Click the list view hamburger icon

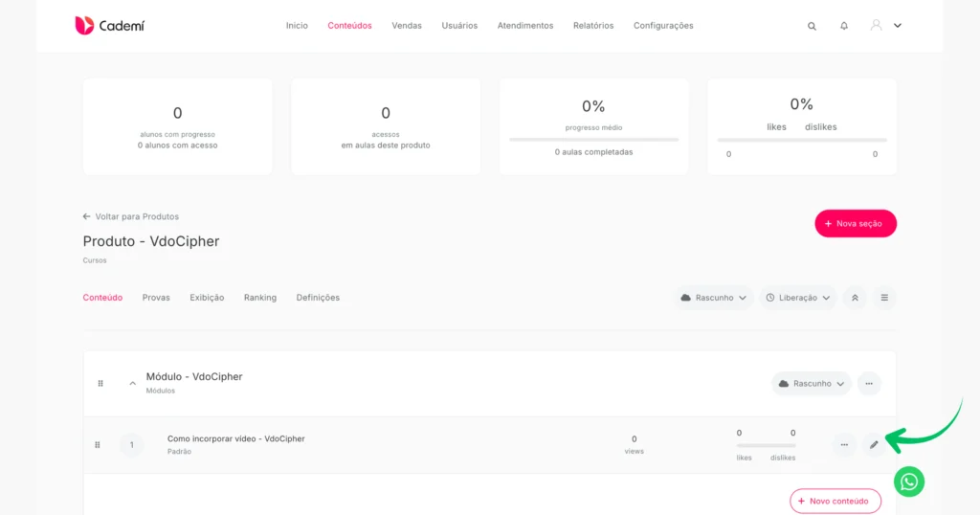[884, 298]
